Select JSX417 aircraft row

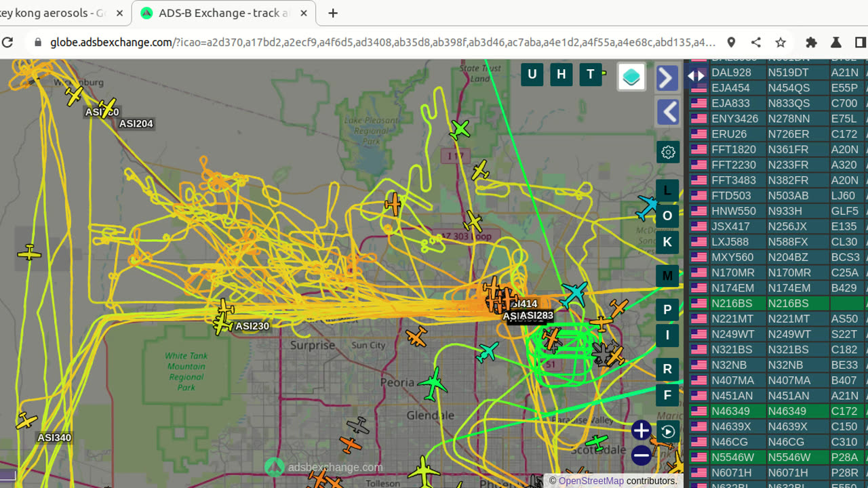(x=778, y=226)
